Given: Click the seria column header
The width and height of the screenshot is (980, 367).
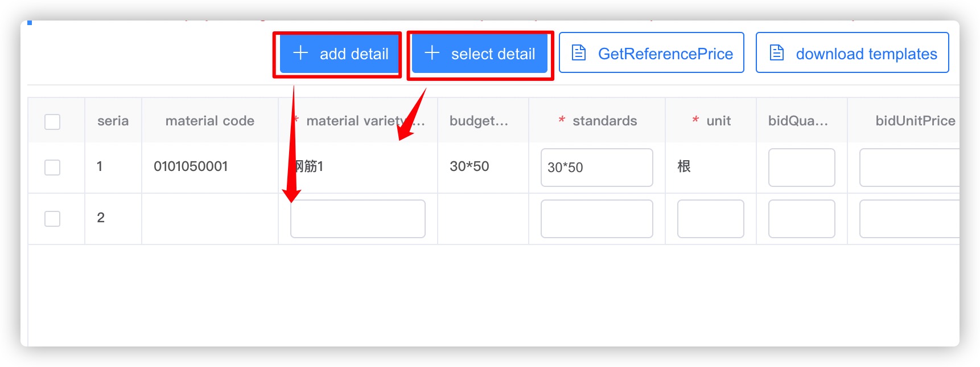Looking at the screenshot, I should point(112,120).
